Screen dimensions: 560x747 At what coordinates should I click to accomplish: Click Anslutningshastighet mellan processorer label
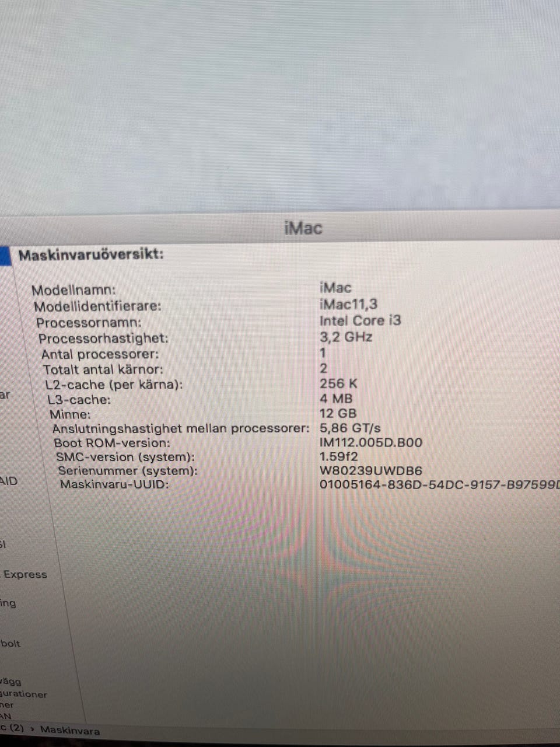181,429
